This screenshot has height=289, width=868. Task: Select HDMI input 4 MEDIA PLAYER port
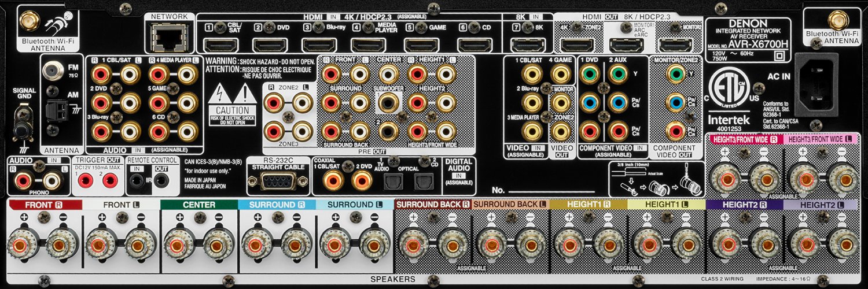(x=369, y=45)
